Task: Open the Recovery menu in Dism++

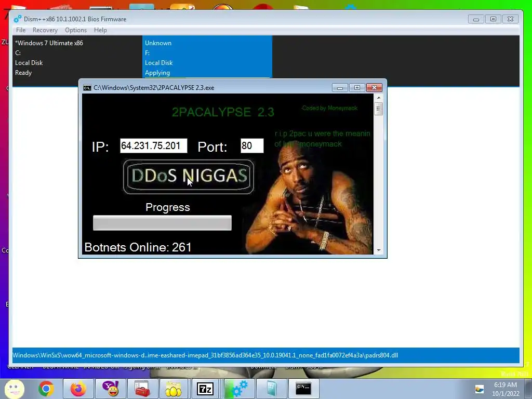Action: (x=45, y=30)
